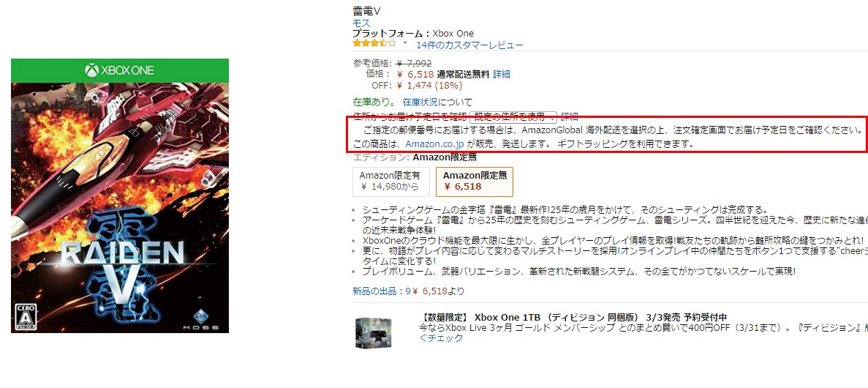Click the Xbox One console promo thumbnail
Image resolution: width=868 pixels, height=388 pixels.
(374, 332)
